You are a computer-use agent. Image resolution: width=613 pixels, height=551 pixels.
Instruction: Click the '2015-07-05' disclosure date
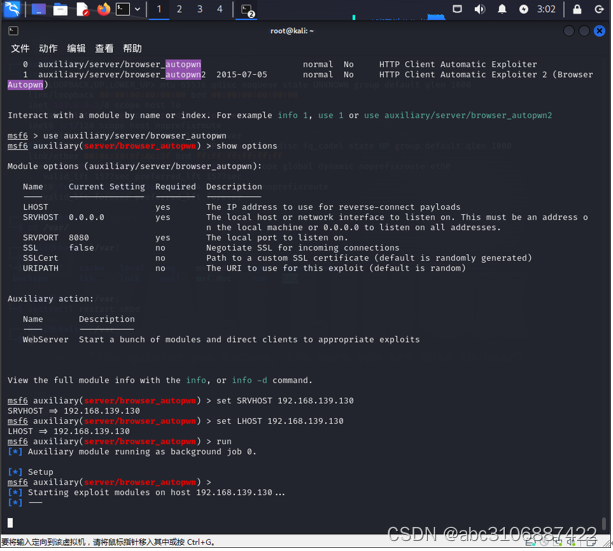(x=242, y=75)
